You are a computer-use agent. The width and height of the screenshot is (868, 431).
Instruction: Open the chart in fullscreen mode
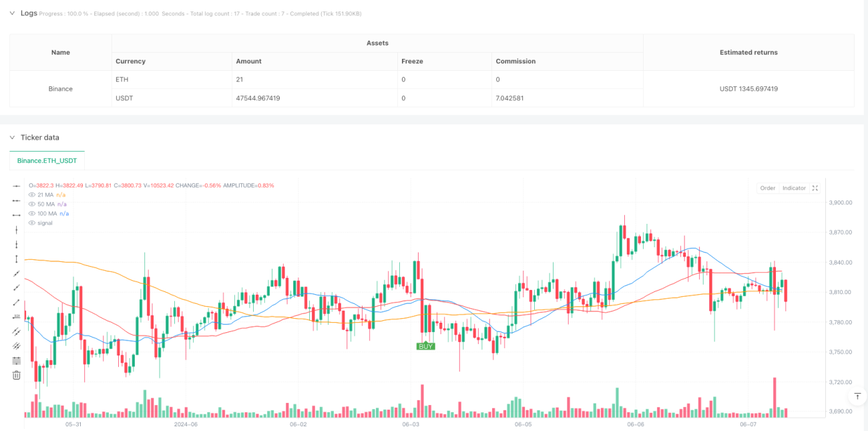[815, 188]
